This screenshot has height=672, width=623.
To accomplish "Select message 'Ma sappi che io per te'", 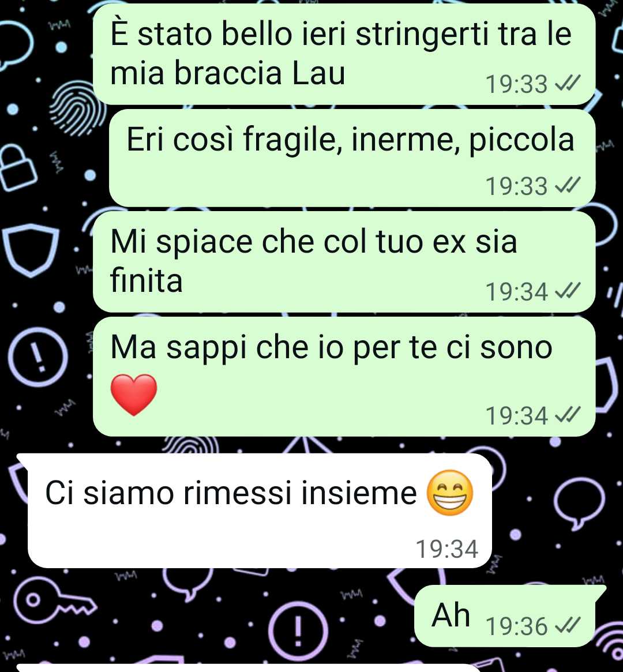I will tap(344, 376).
